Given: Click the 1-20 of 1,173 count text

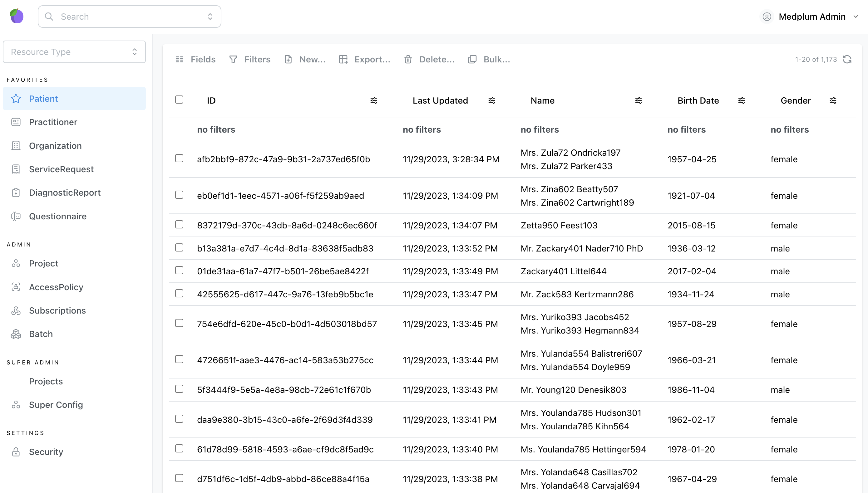Looking at the screenshot, I should click(816, 59).
